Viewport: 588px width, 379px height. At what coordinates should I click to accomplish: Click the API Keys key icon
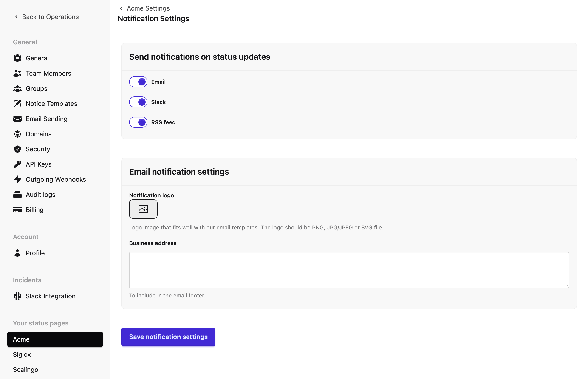coord(17,164)
